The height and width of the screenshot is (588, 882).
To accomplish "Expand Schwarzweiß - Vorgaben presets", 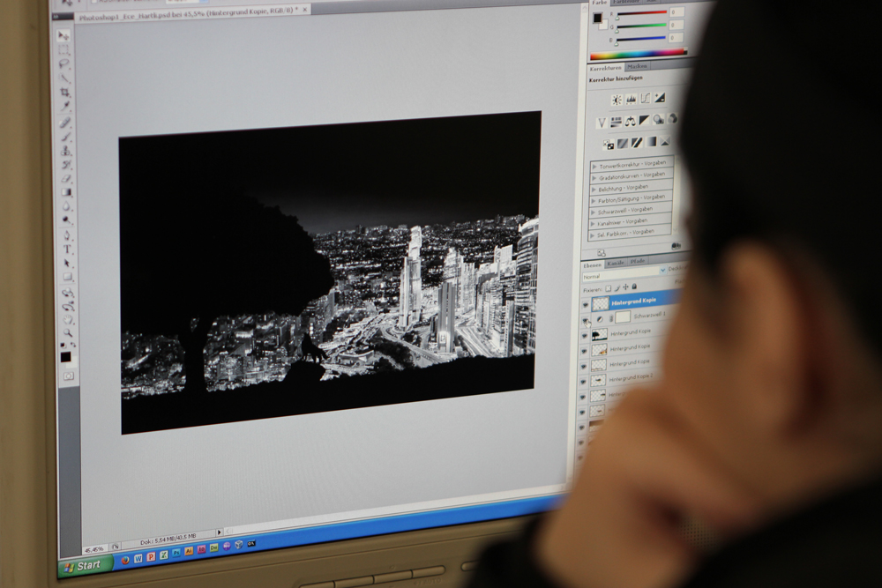I will point(593,212).
